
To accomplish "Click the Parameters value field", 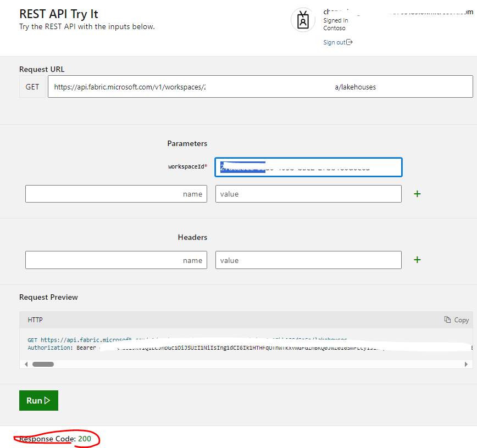I will pyautogui.click(x=308, y=194).
